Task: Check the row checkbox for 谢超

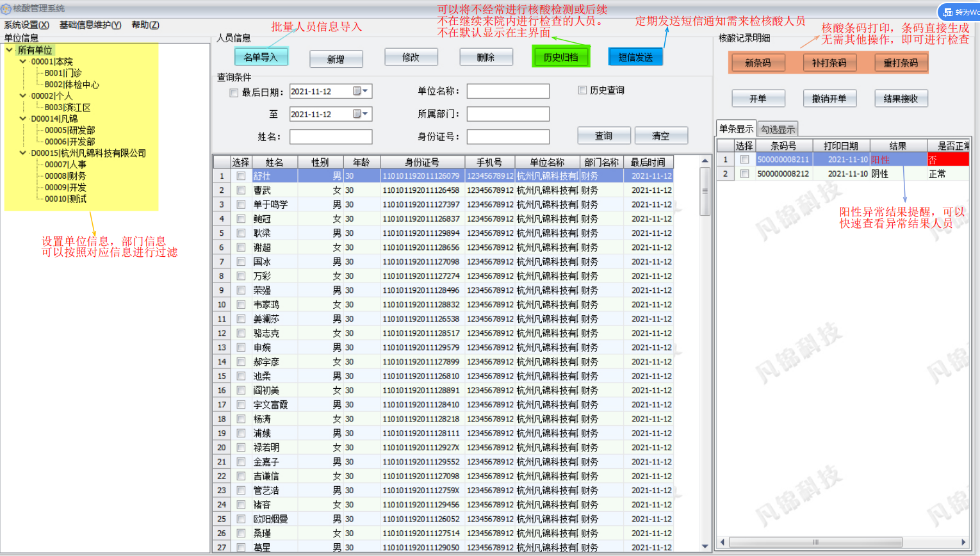Action: [x=241, y=247]
